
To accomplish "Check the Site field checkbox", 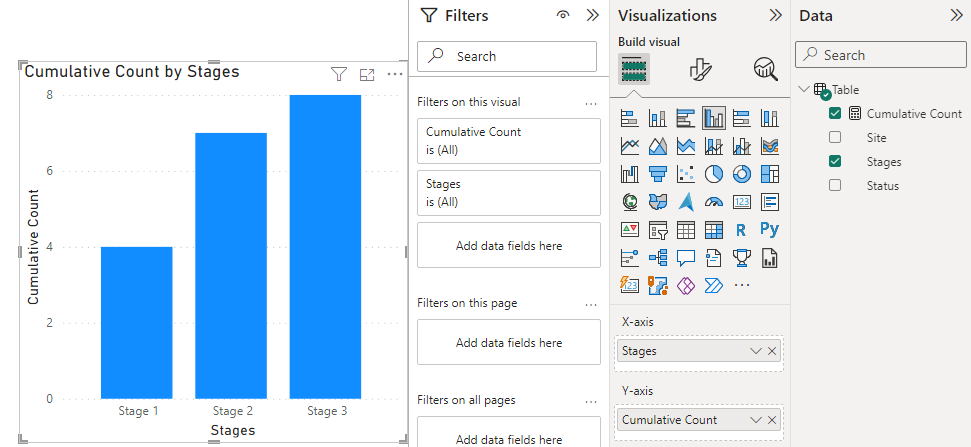I will (835, 137).
